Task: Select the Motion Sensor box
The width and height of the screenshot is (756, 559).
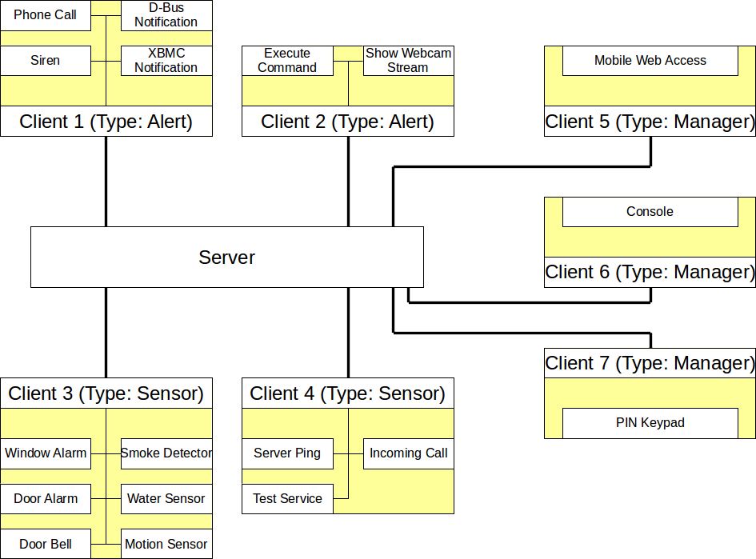Action: coord(166,544)
